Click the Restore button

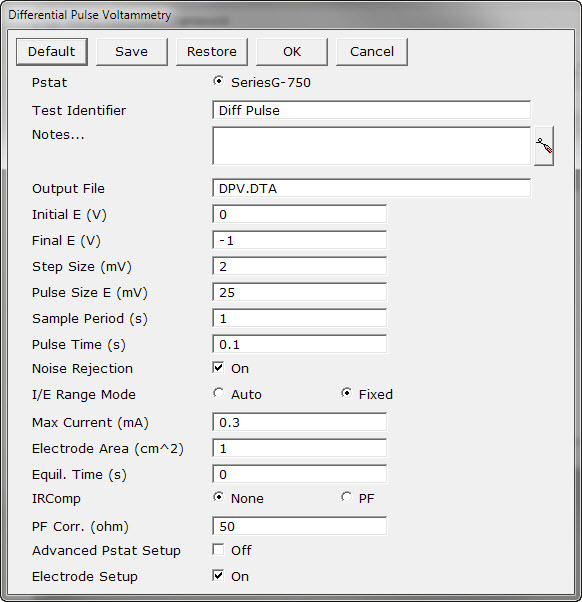(x=212, y=51)
